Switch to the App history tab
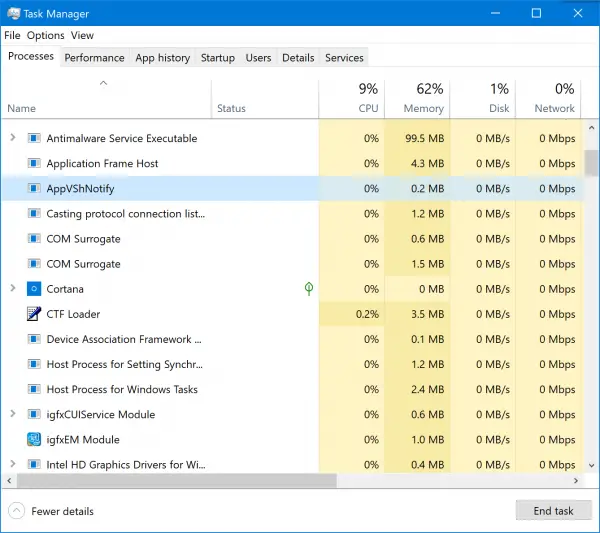 pos(163,58)
